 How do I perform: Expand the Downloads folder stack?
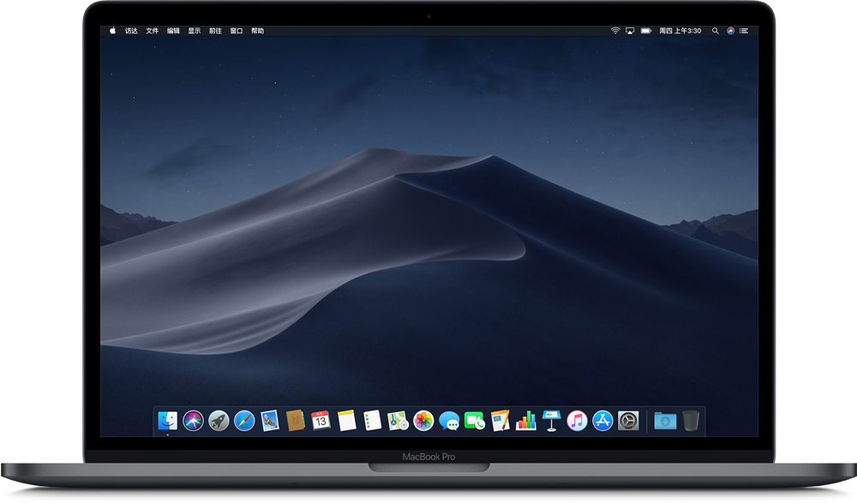665,421
